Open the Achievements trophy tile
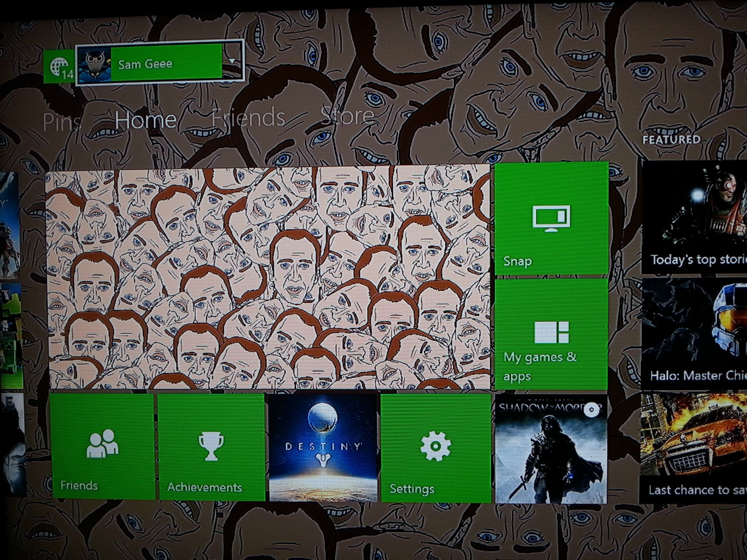This screenshot has height=560, width=747. coord(211,446)
